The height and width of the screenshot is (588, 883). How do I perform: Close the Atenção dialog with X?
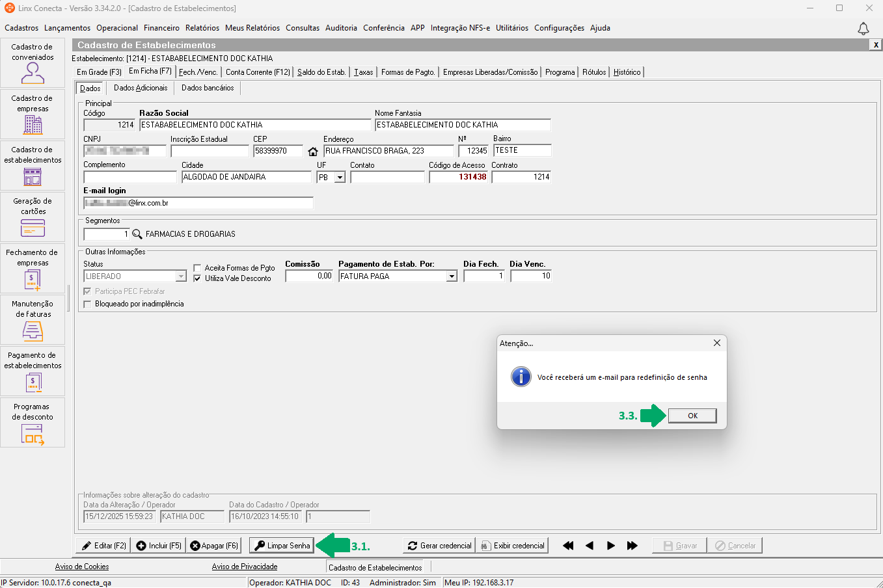pos(717,343)
